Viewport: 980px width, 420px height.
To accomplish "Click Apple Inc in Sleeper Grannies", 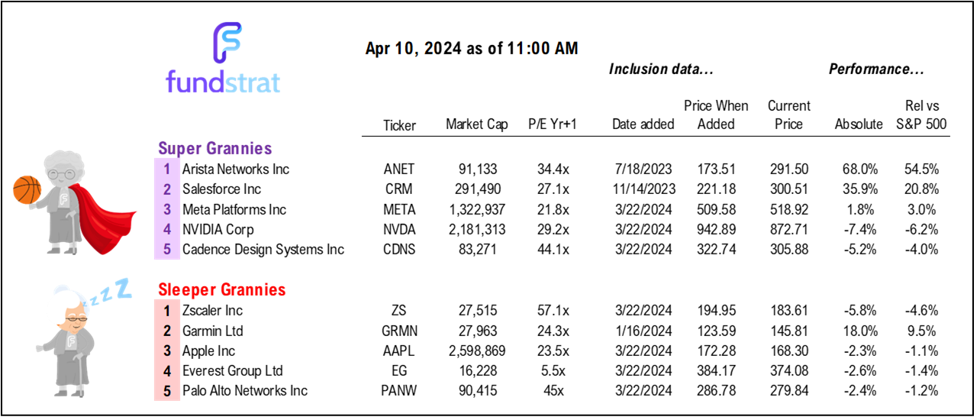I will pyautogui.click(x=208, y=351).
